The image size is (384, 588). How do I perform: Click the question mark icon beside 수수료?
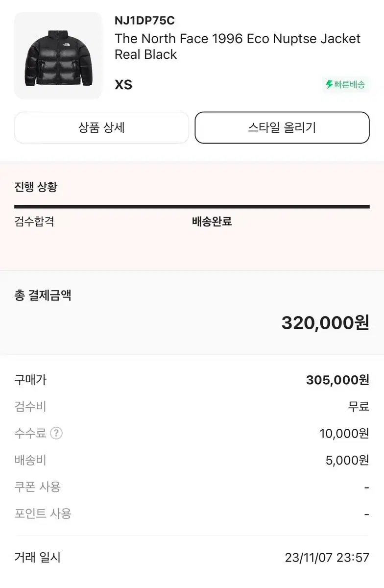coord(56,433)
